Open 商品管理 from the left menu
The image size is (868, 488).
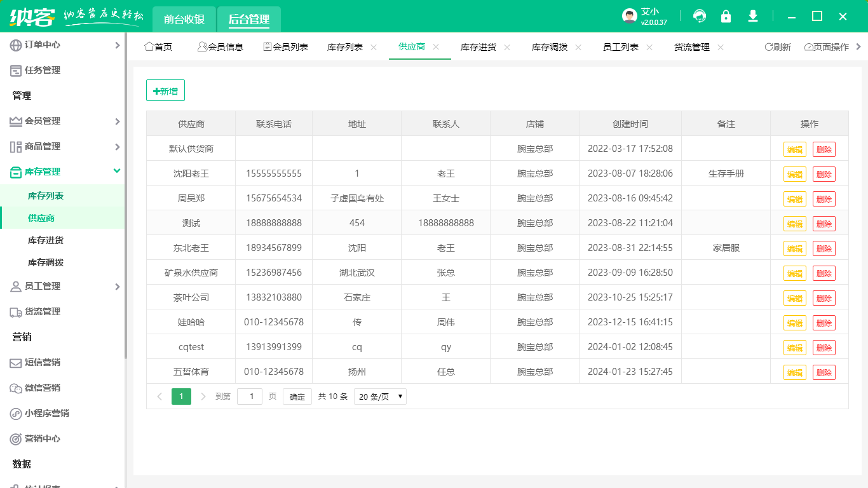pos(46,146)
